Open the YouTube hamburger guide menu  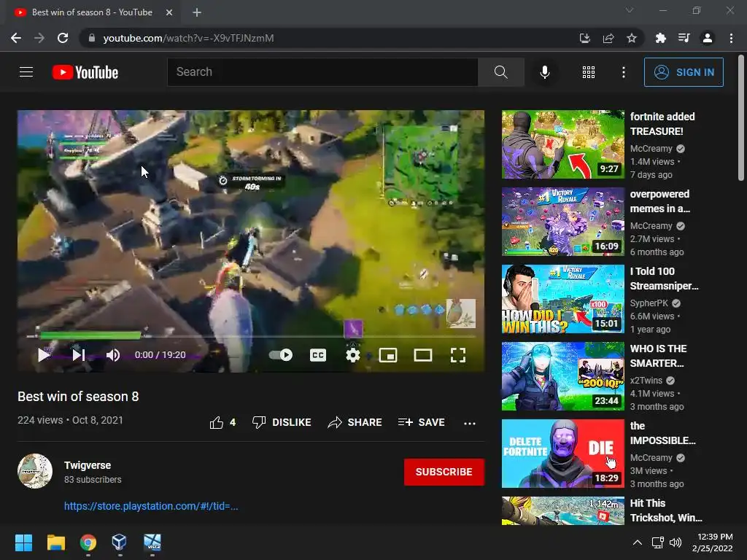[26, 72]
